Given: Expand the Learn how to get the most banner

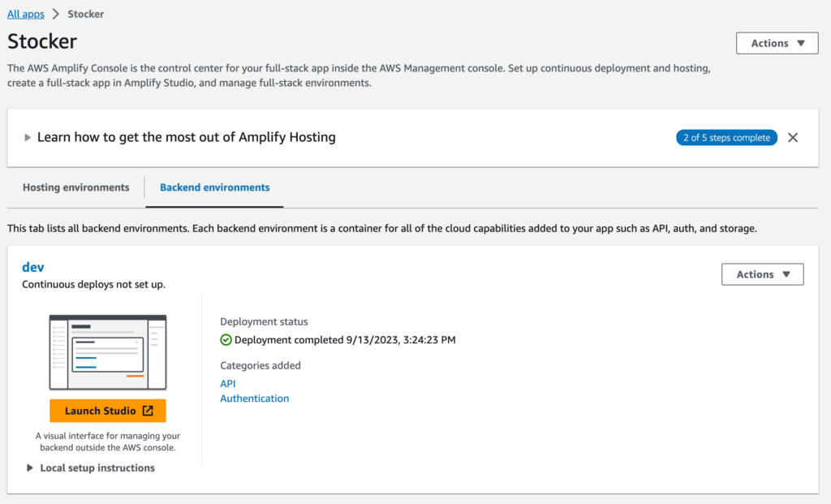Looking at the screenshot, I should click(28, 138).
